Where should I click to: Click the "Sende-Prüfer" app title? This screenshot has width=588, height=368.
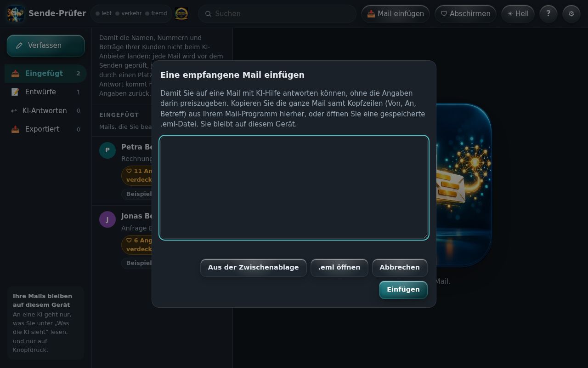pyautogui.click(x=57, y=13)
